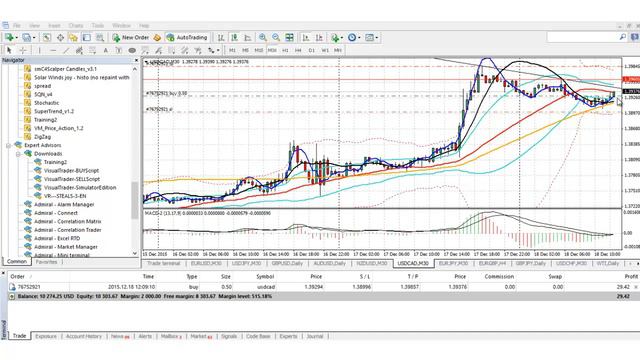Collapse the Downloads folder node
This screenshot has width=640, height=360.
[18, 154]
